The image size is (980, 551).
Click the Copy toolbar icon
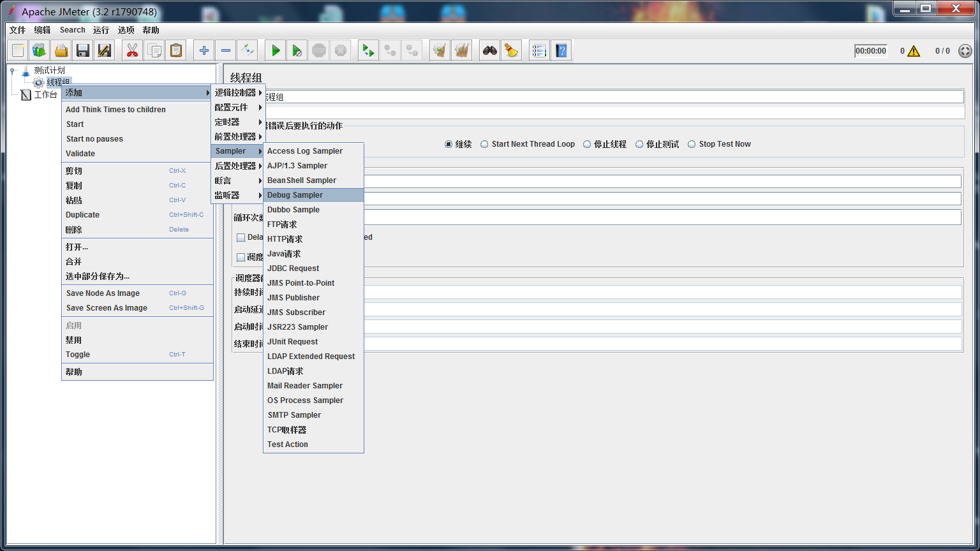coord(154,50)
